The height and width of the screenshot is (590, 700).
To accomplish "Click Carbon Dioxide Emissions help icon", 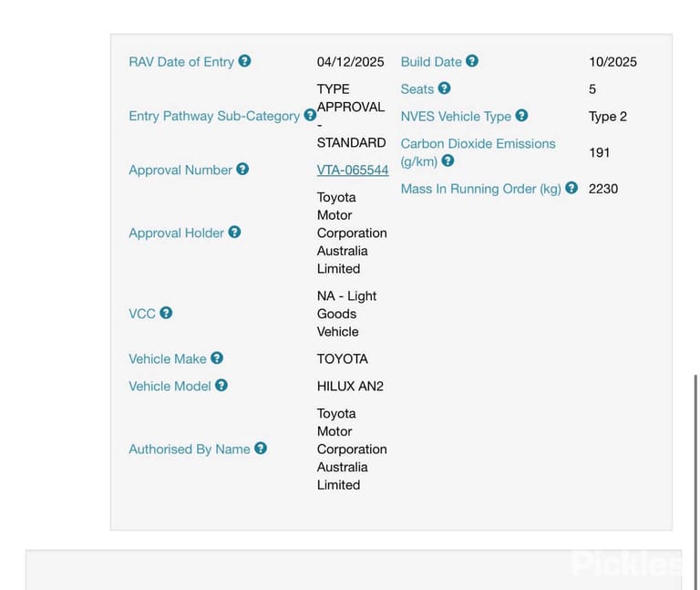I will 448,160.
